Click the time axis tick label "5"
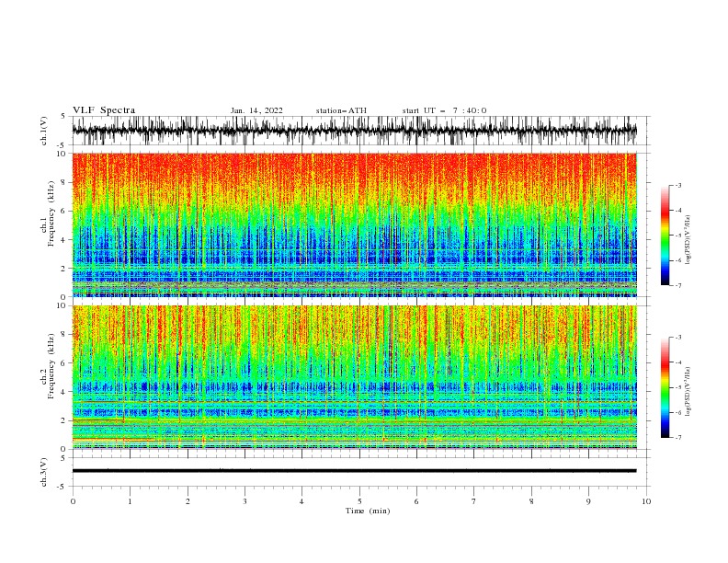 coord(359,501)
